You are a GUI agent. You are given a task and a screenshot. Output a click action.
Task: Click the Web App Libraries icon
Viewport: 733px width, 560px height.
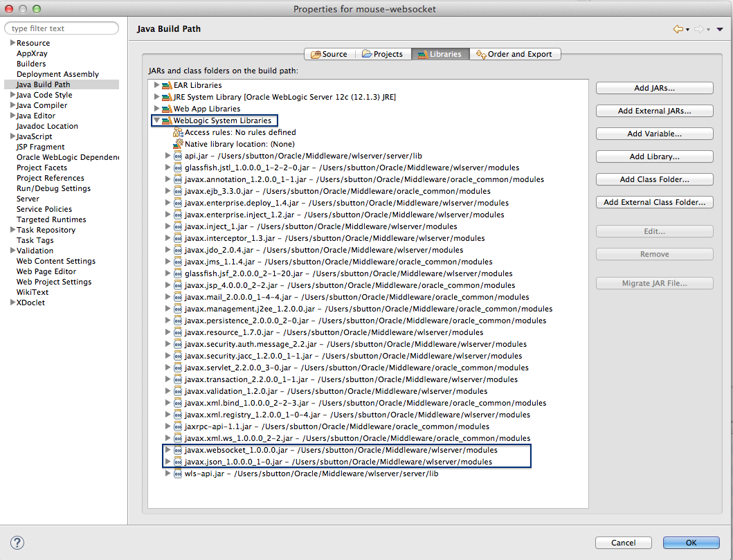coord(167,109)
